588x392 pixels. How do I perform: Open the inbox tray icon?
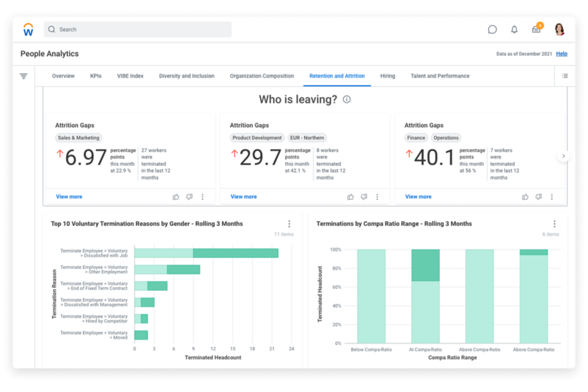(x=536, y=29)
